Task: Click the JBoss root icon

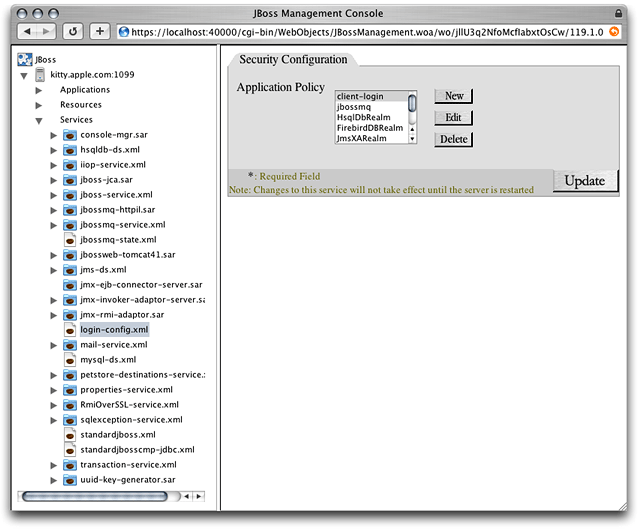Action: [x=25, y=59]
